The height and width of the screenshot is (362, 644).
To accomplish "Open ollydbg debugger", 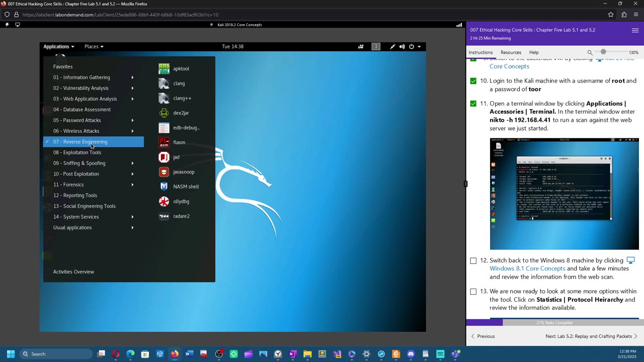I will pyautogui.click(x=174, y=202).
